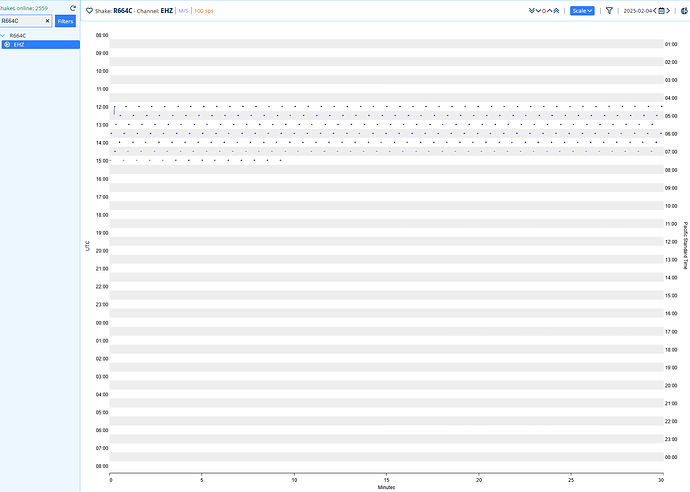Click the R664C name in header
690x492 pixels.
click(123, 11)
